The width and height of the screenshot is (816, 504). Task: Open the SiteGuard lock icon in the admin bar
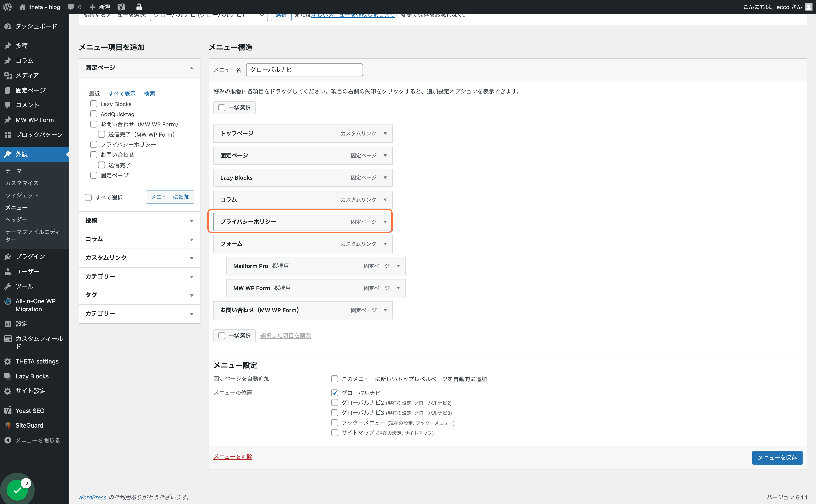tap(139, 7)
